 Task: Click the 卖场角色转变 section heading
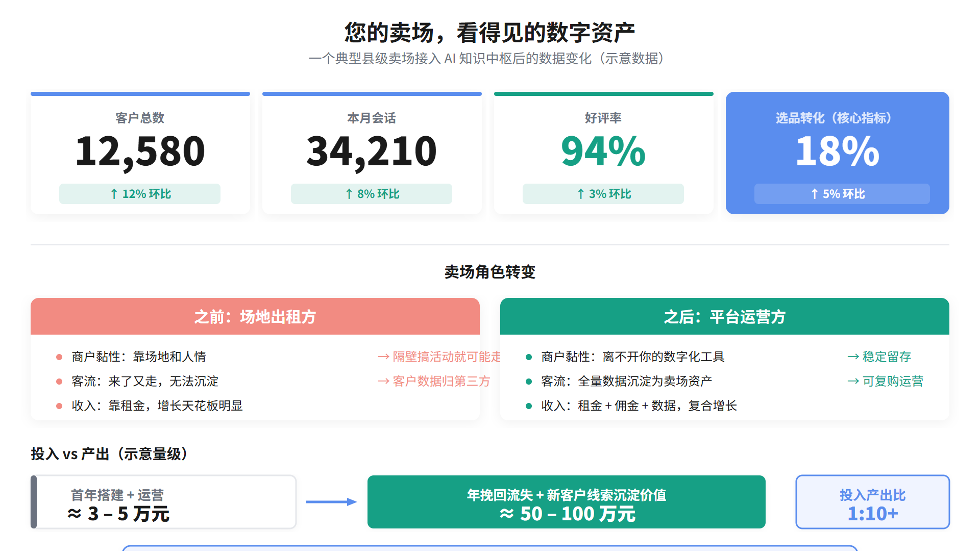click(x=490, y=272)
